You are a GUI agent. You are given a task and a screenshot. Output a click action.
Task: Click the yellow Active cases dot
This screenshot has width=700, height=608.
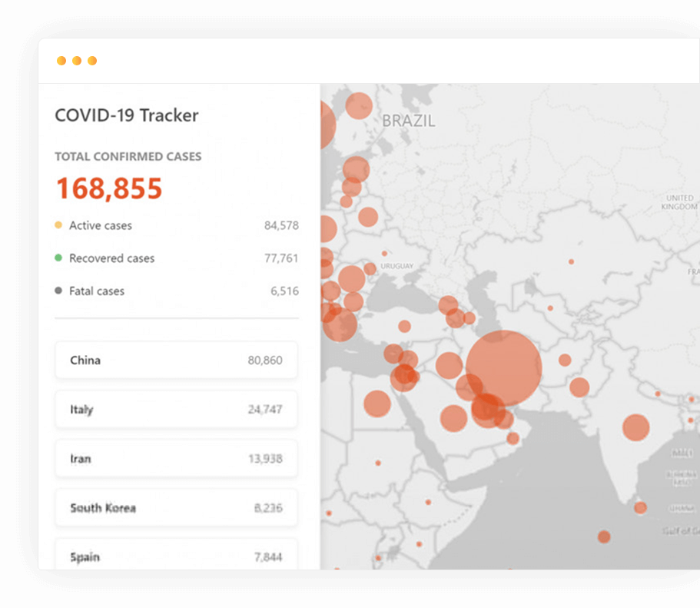pos(58,224)
